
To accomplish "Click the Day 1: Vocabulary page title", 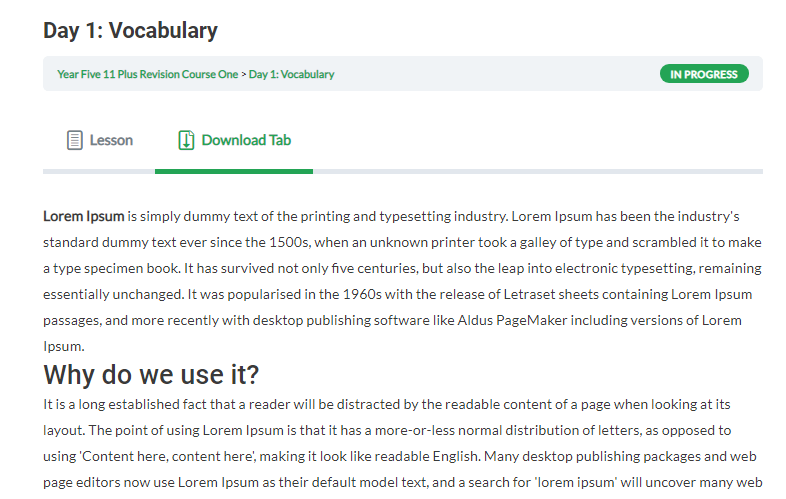I will (130, 31).
